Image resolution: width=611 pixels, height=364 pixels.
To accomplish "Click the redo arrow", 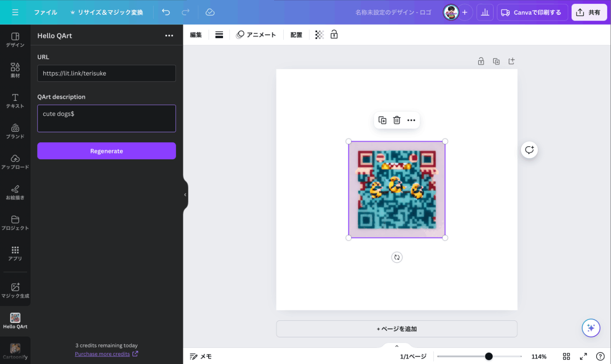I will pos(185,12).
